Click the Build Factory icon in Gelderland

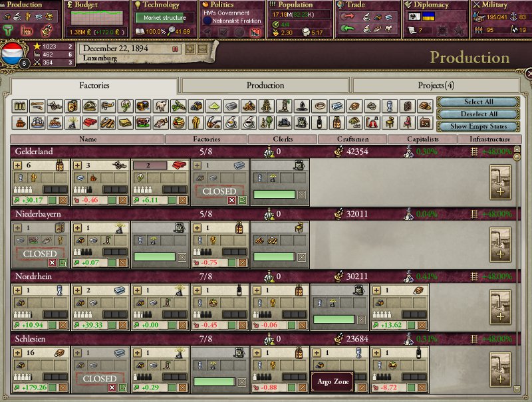coord(499,183)
